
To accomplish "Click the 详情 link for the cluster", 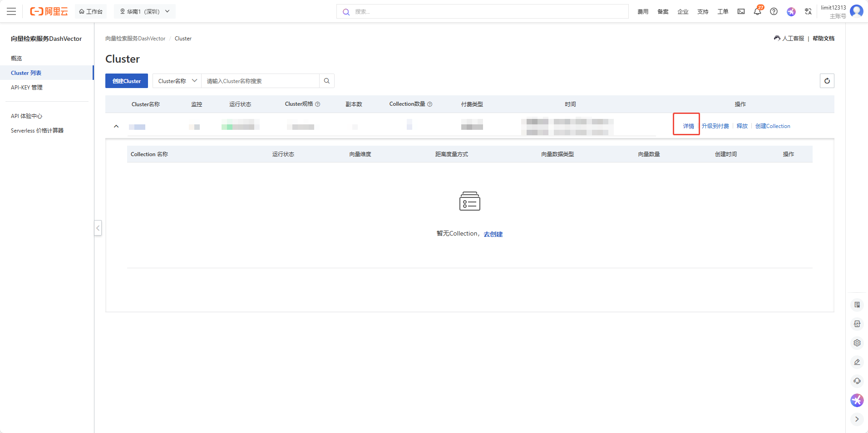I will [x=688, y=126].
